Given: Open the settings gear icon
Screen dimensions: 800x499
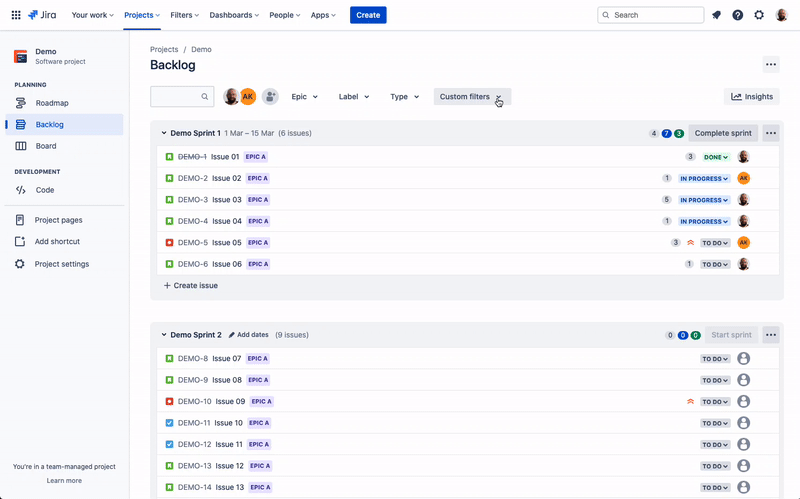Looking at the screenshot, I should pos(759,15).
